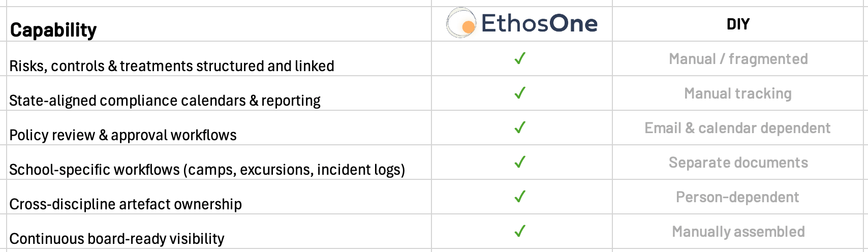Select the Capability header cell
This screenshot has width=868, height=252.
[53, 30]
